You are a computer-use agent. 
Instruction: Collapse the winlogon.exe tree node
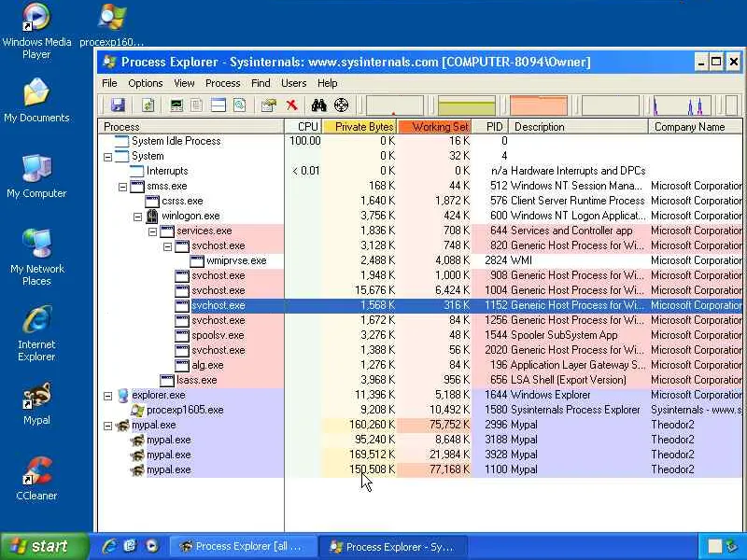137,217
